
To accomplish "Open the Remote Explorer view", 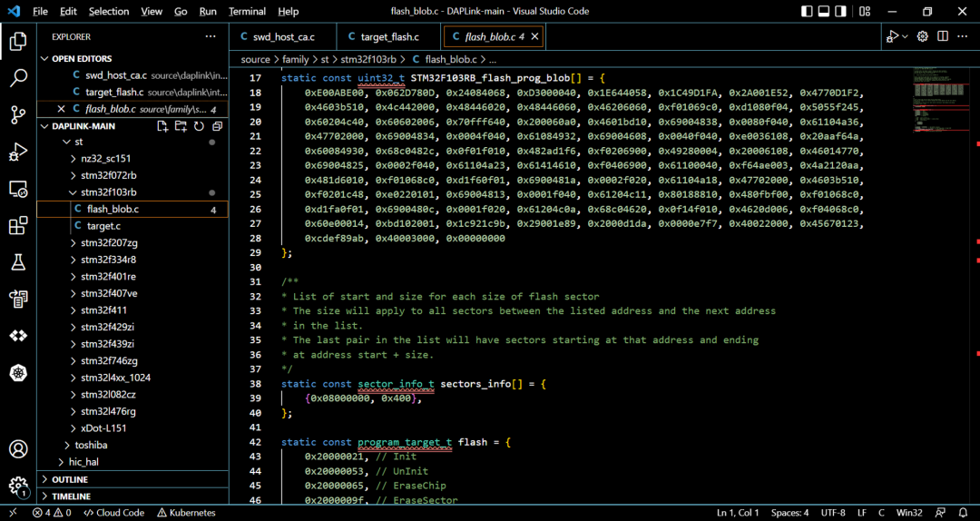I will (18, 188).
